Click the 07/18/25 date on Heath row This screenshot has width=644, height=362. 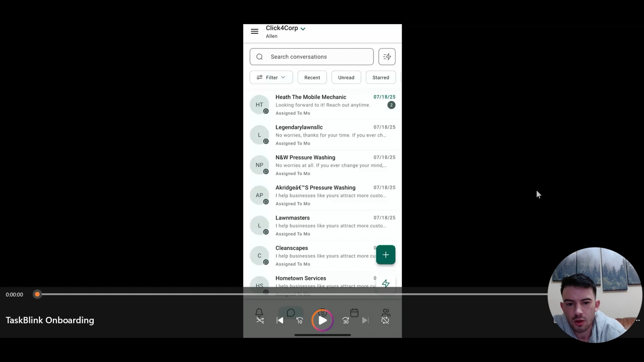click(x=384, y=97)
